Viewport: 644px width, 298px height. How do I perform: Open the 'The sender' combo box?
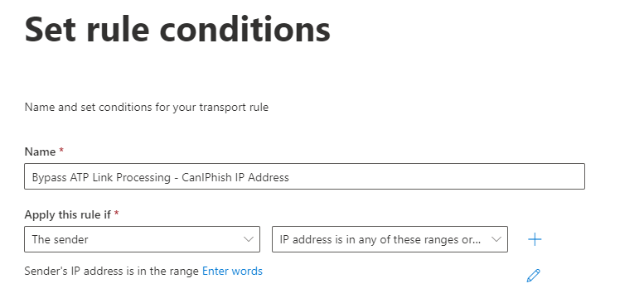(x=142, y=239)
